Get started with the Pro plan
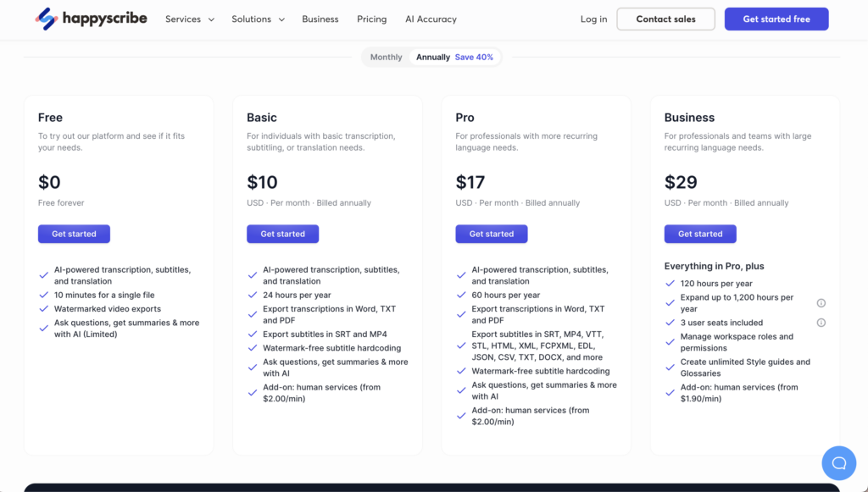Image resolution: width=868 pixels, height=492 pixels. [492, 234]
